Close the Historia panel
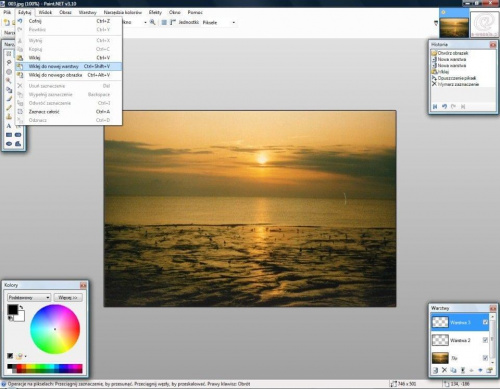 493,44
